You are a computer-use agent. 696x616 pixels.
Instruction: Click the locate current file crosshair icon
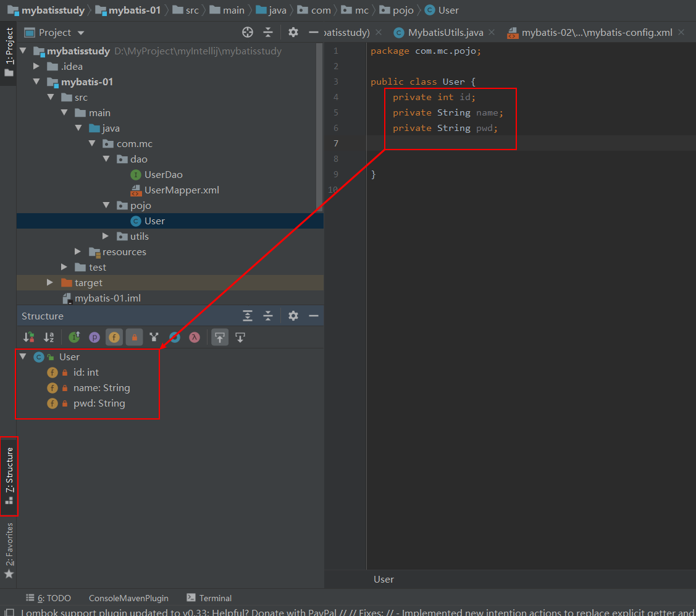[x=248, y=32]
